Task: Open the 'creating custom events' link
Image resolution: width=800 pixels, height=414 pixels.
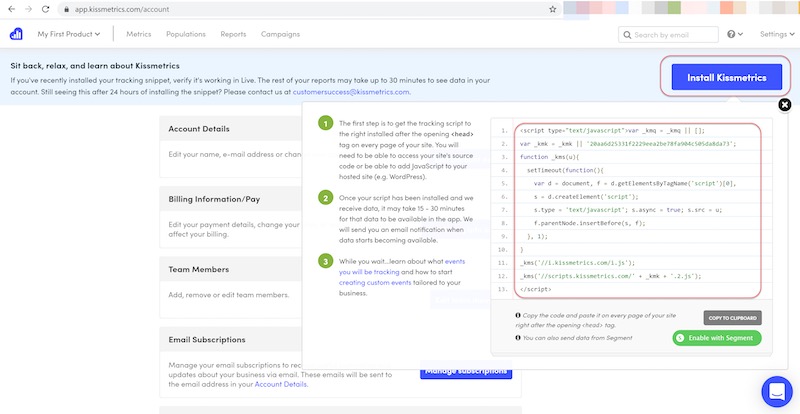Action: 375,282
